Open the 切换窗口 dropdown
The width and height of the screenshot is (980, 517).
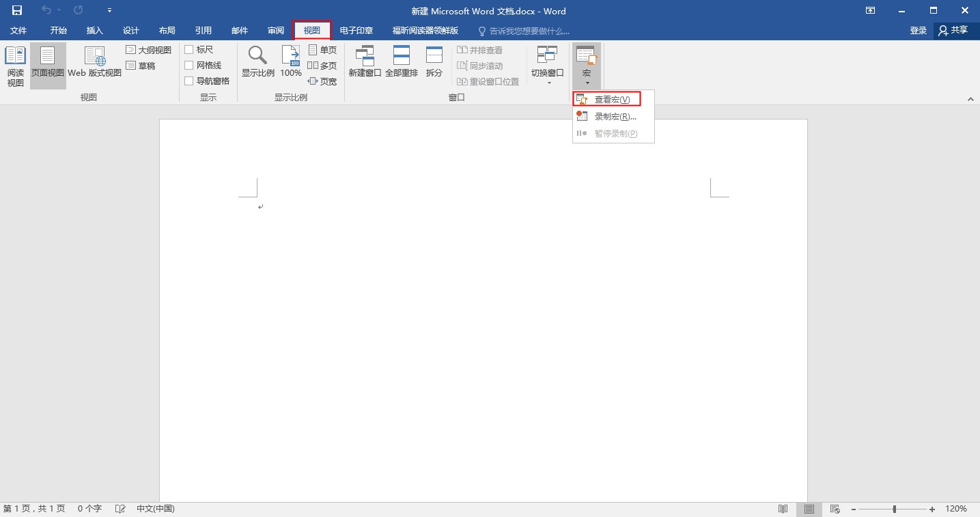[546, 65]
